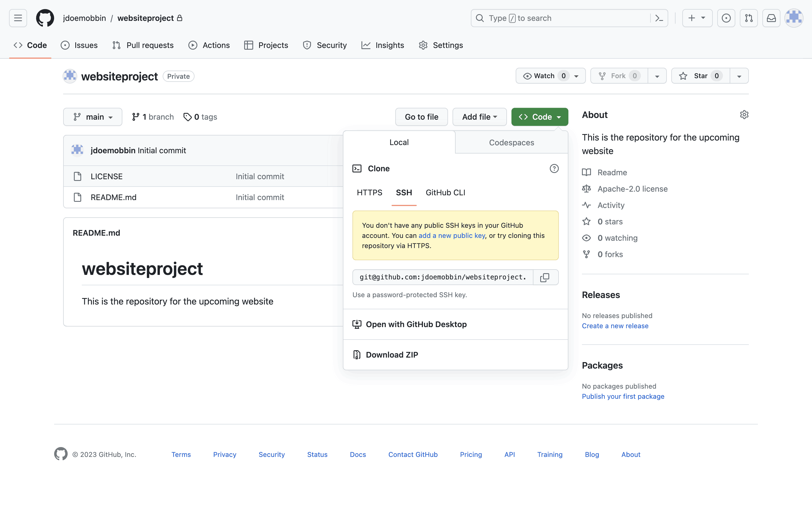Open the repository Settings tab
Viewport: 812px width, 508px height.
(441, 45)
